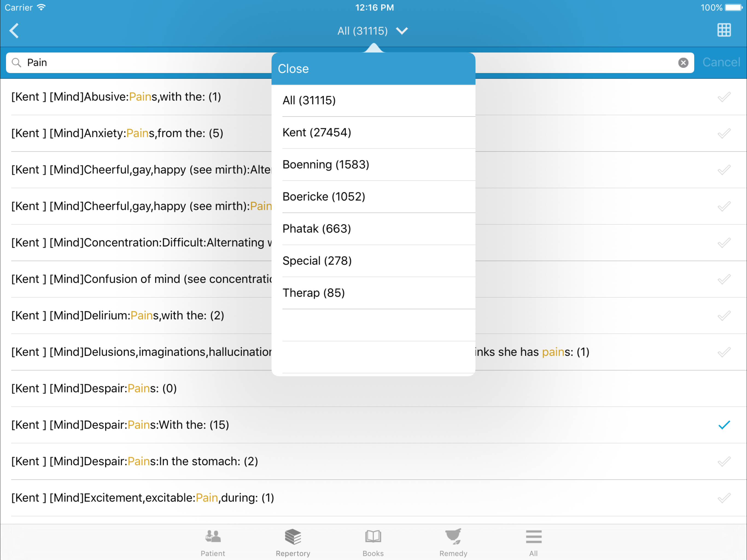
Task: Open the Repertory tab
Action: pyautogui.click(x=293, y=543)
